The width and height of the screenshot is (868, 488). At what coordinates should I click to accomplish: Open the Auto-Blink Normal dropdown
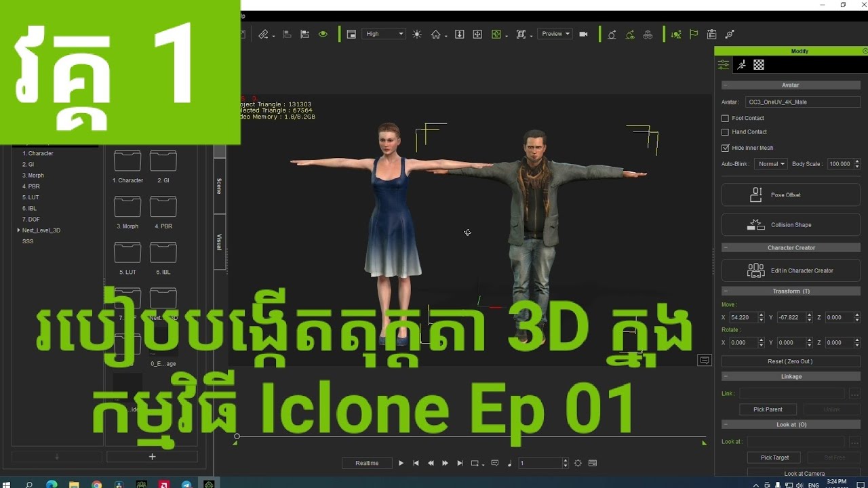770,164
